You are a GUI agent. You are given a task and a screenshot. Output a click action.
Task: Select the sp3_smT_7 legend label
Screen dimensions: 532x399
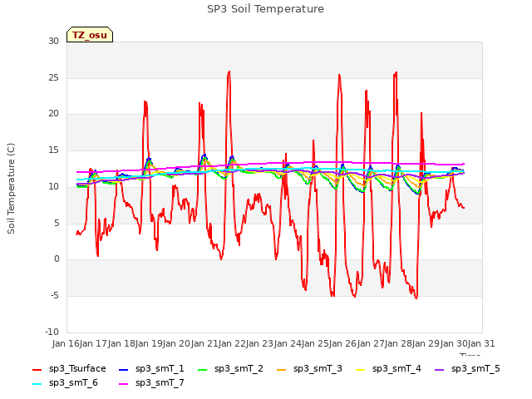point(160,383)
